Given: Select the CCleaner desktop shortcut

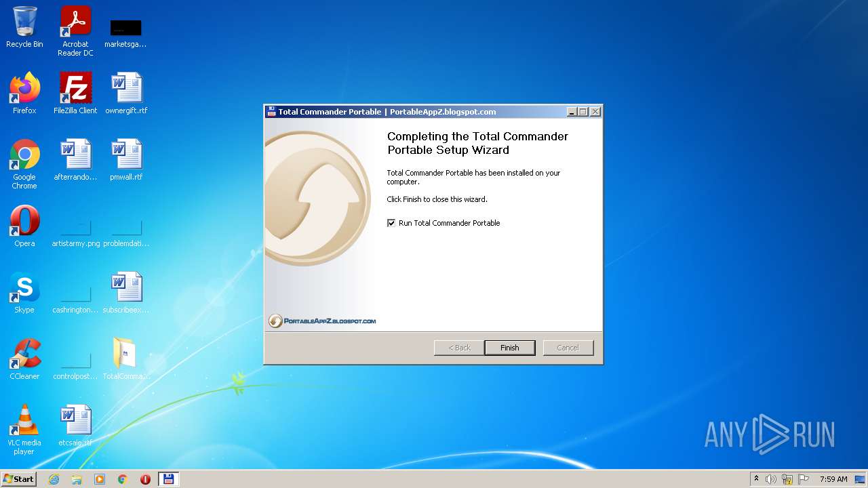Looking at the screenshot, I should 24,359.
